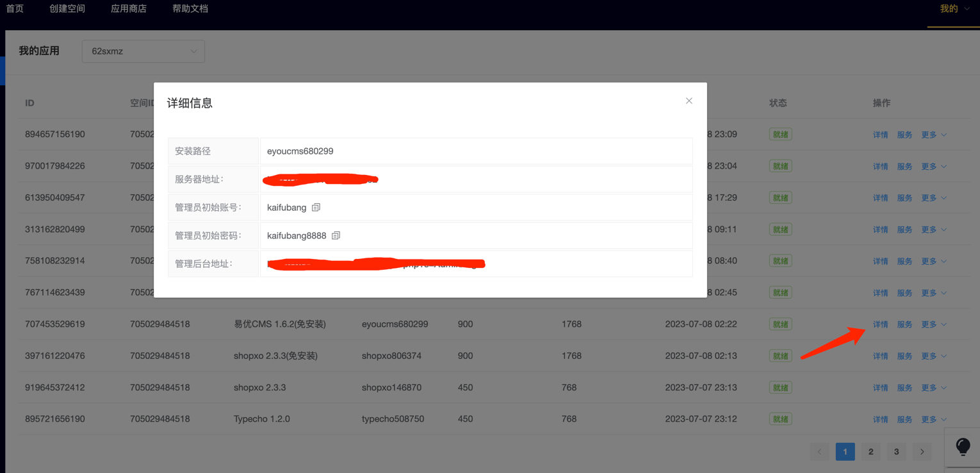The image size is (980, 473).
Task: Click the date 2023-07-07 23:12
Action: click(701, 419)
